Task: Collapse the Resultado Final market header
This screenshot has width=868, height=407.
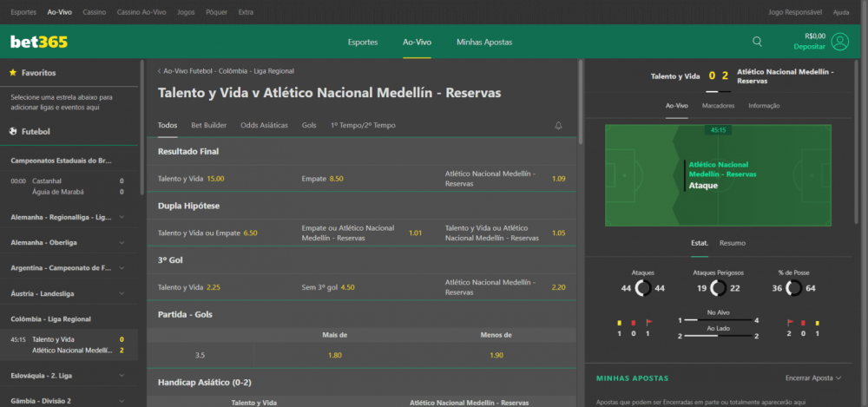Action: tap(361, 151)
